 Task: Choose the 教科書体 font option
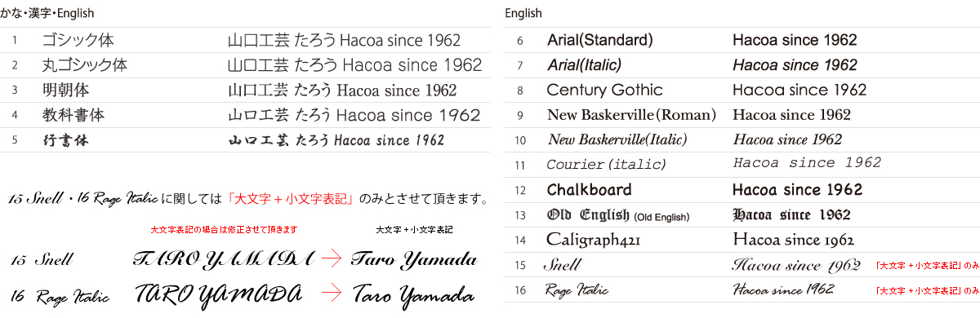73,115
